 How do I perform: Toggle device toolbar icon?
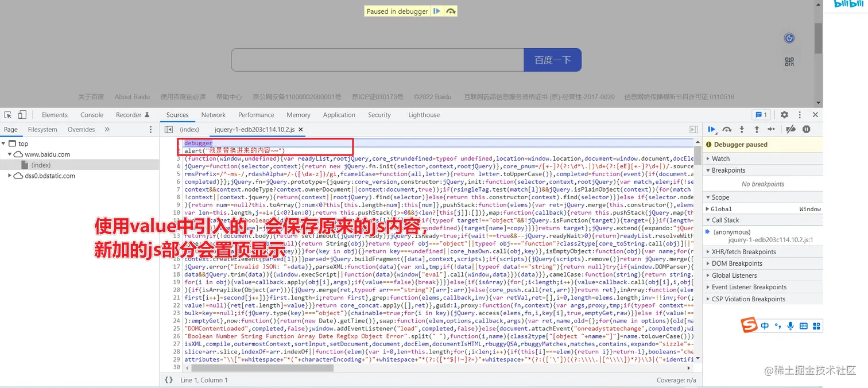click(x=22, y=115)
